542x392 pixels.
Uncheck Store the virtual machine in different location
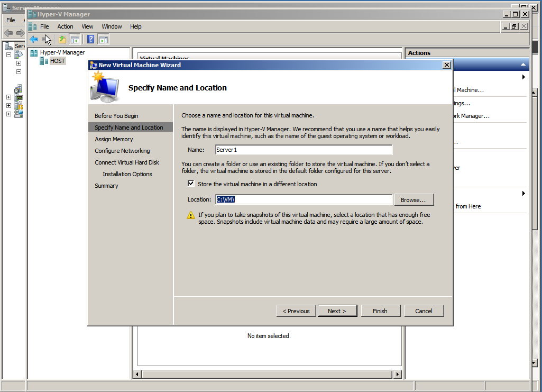pyautogui.click(x=191, y=183)
